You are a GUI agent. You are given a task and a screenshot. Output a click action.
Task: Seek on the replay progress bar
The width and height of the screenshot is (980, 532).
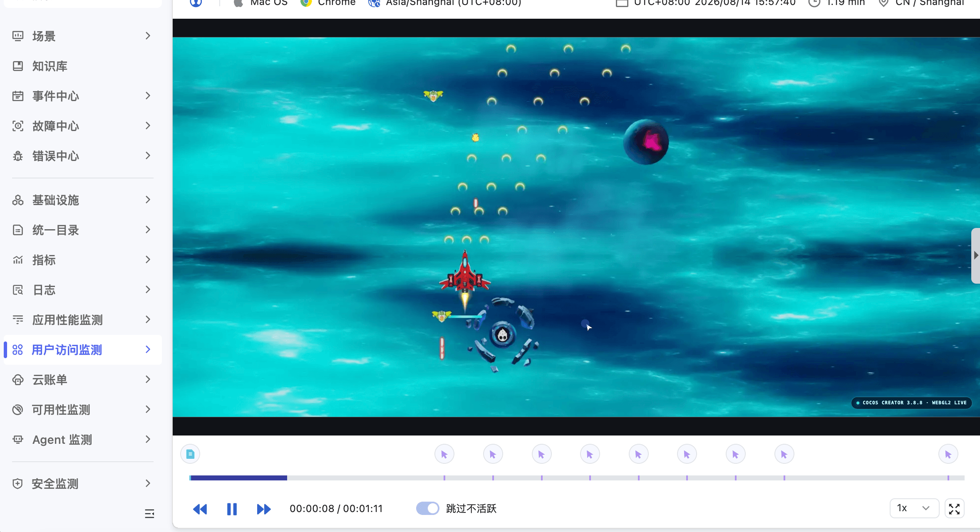point(577,478)
